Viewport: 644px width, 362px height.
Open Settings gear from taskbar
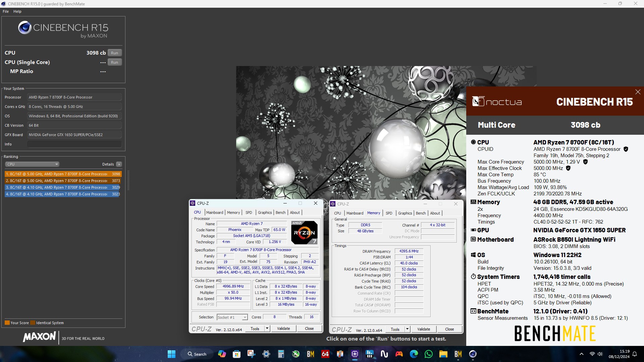(266, 354)
